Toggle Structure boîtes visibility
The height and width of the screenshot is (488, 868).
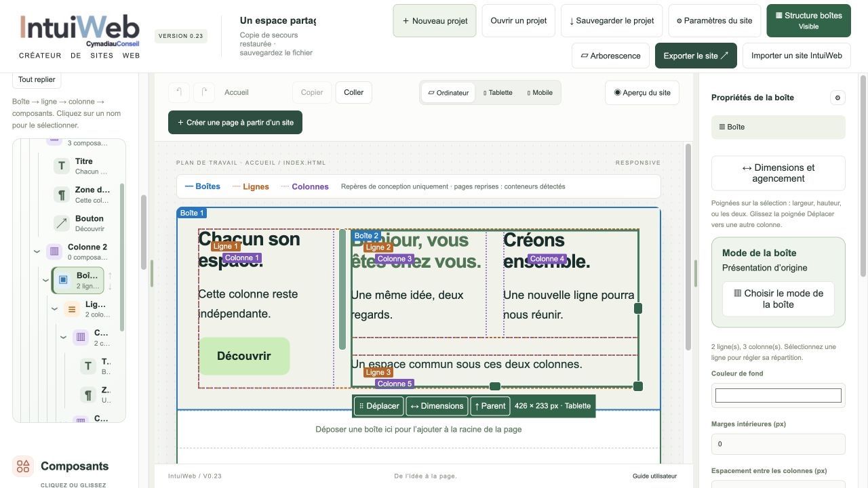pos(808,21)
